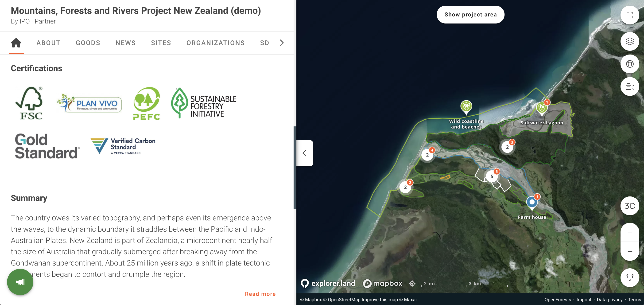Expand summary with Read more
The height and width of the screenshot is (305, 644).
point(260,294)
